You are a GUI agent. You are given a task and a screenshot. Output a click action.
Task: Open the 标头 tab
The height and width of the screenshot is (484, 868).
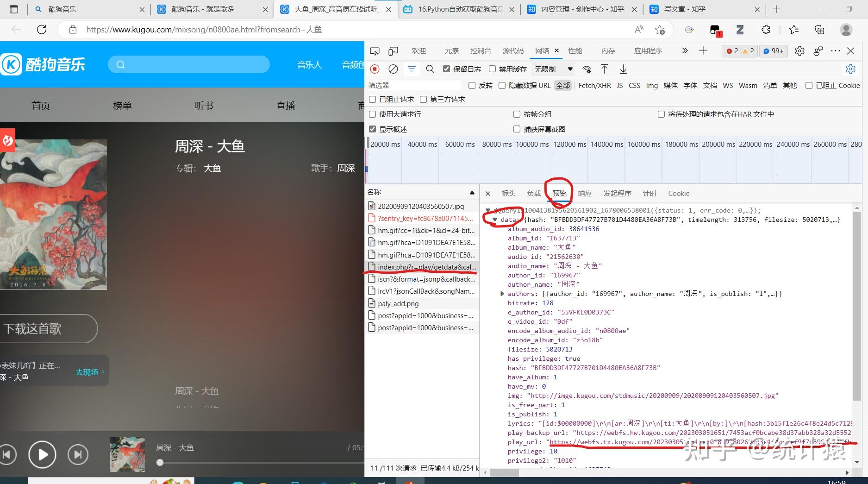coord(508,194)
